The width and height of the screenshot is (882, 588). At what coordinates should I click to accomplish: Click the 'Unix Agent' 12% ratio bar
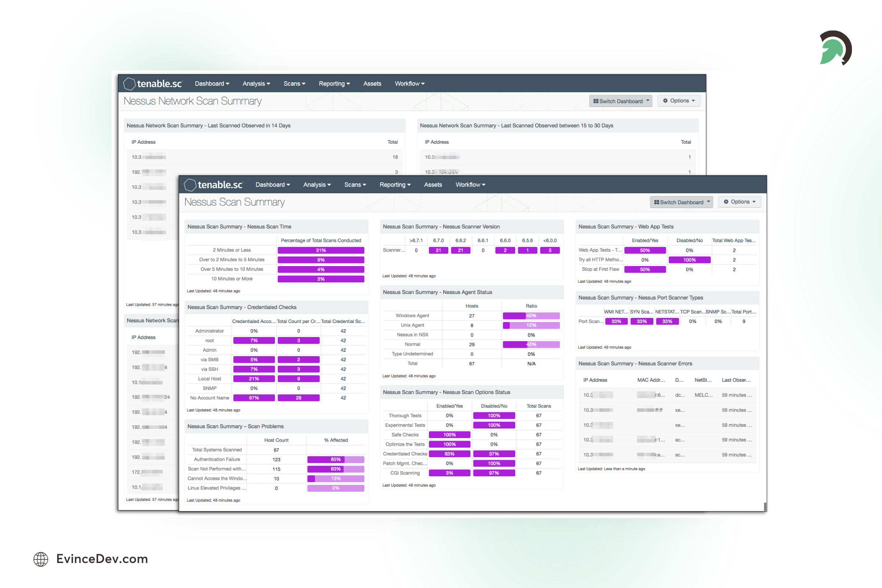click(531, 326)
